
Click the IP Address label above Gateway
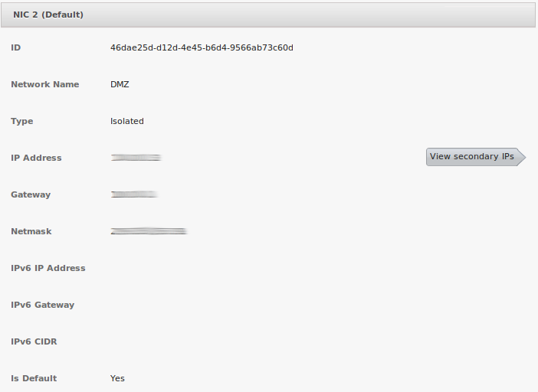pos(36,158)
